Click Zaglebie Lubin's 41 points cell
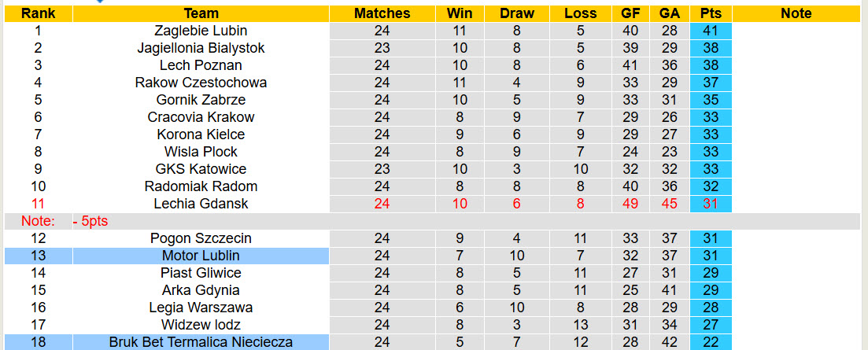This screenshot has width=868, height=350. (711, 31)
